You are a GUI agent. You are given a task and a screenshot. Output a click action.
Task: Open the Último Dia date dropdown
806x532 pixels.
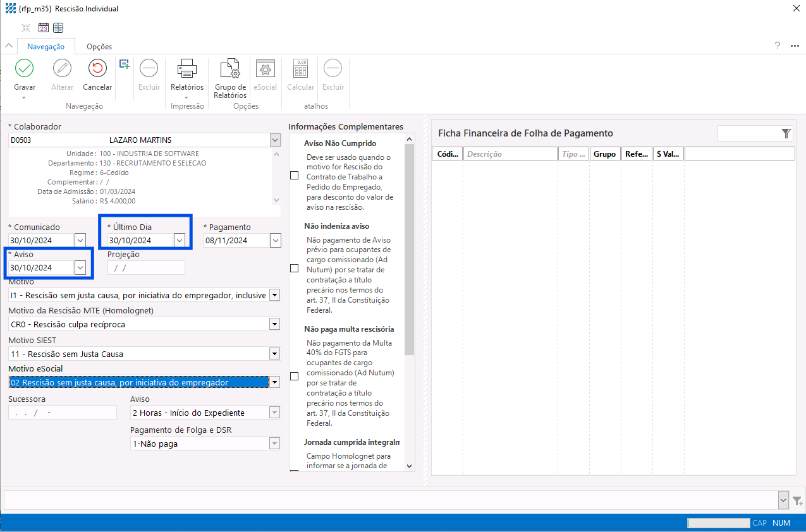[x=180, y=240]
